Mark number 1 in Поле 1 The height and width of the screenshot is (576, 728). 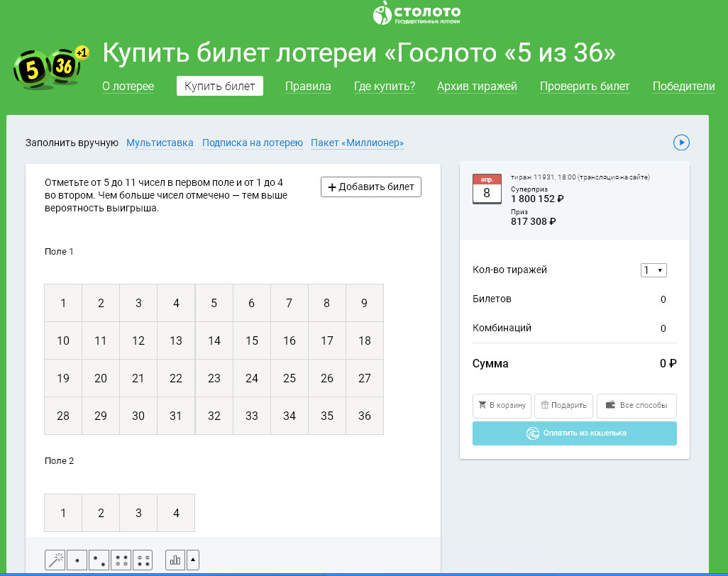63,303
